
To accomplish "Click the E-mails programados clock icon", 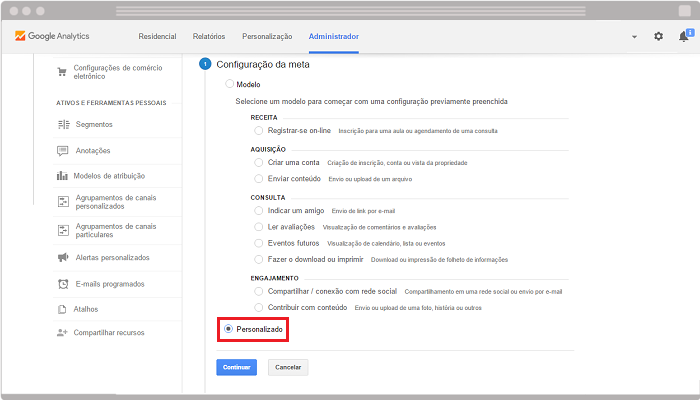I will 63,284.
